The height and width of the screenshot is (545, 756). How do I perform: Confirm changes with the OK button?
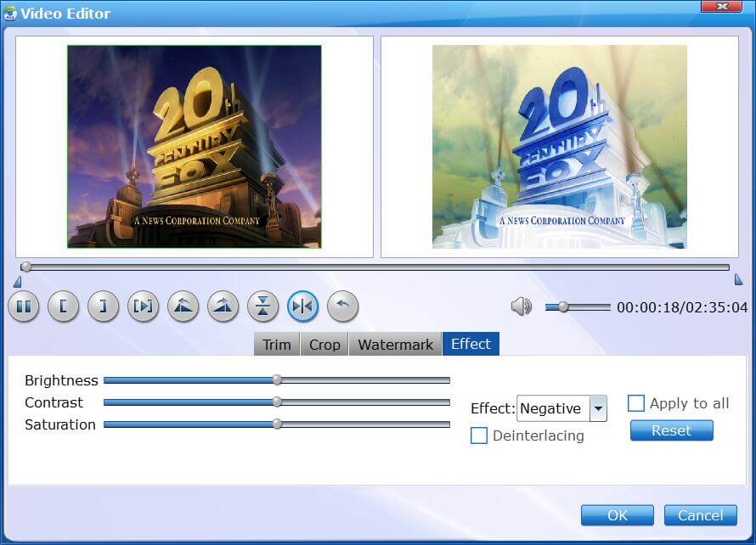[617, 515]
